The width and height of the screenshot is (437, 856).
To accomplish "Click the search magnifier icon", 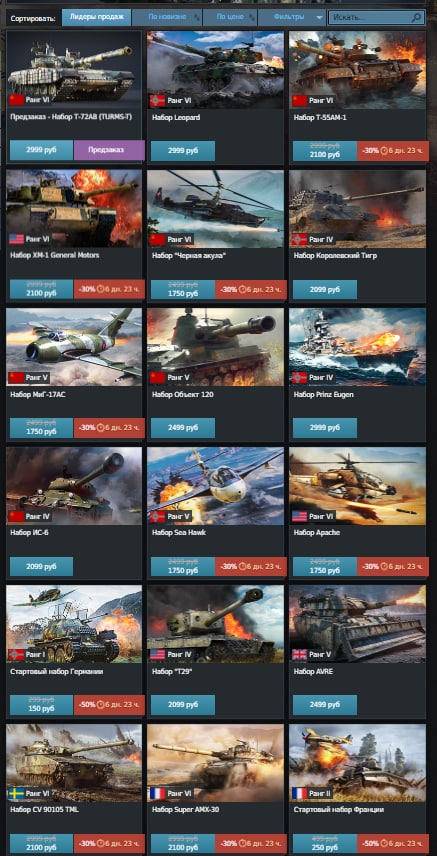I will [x=417, y=17].
